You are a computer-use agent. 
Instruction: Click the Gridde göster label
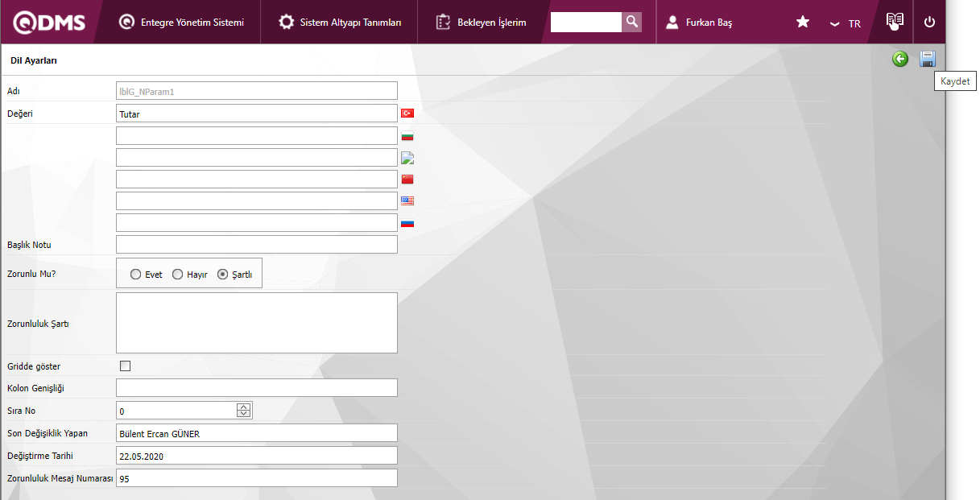(x=34, y=366)
